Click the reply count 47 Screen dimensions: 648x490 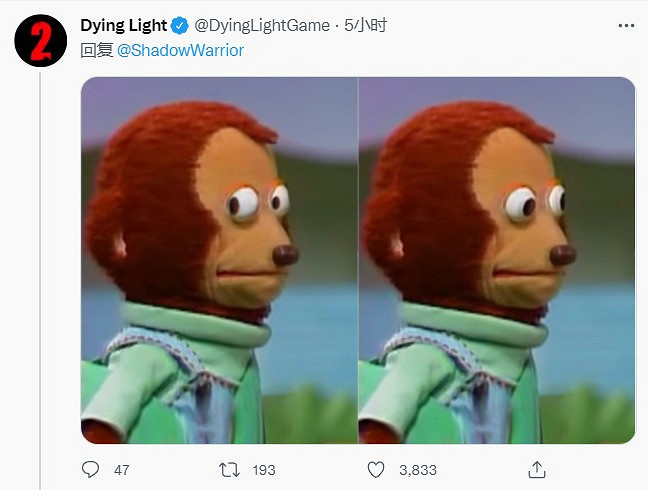pos(121,469)
